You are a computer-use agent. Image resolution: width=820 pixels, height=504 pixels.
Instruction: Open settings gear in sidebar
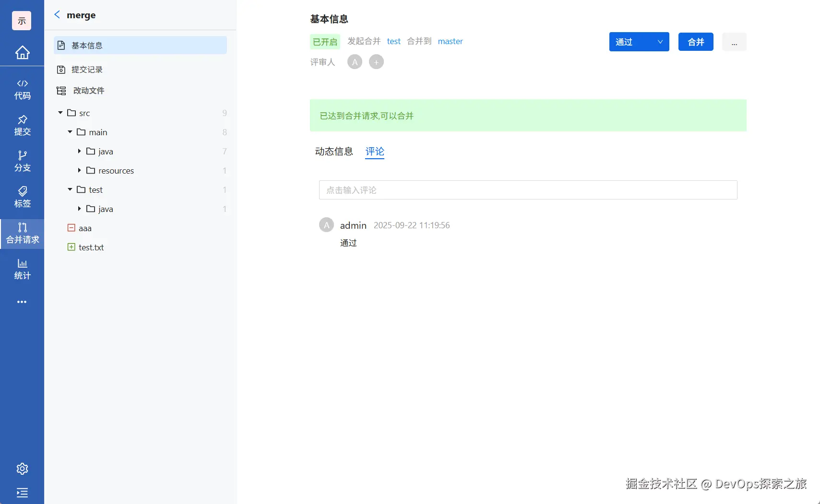pos(22,469)
